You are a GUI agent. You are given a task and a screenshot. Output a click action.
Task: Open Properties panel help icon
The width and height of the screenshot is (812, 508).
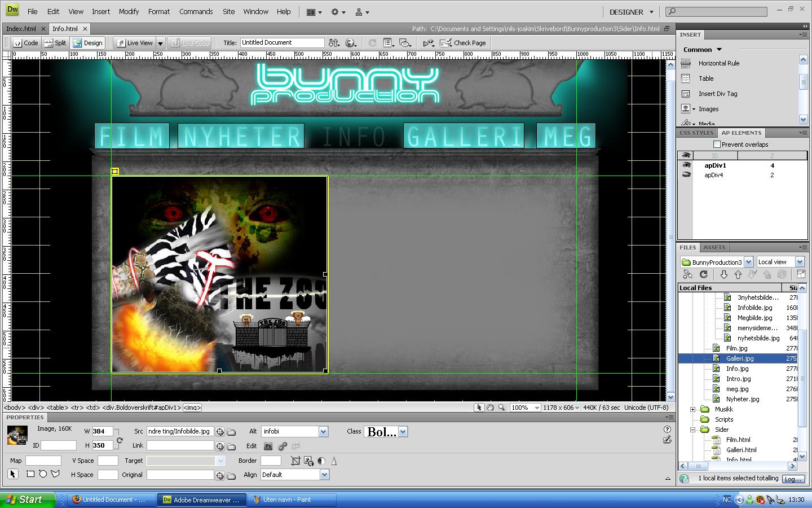pyautogui.click(x=667, y=429)
